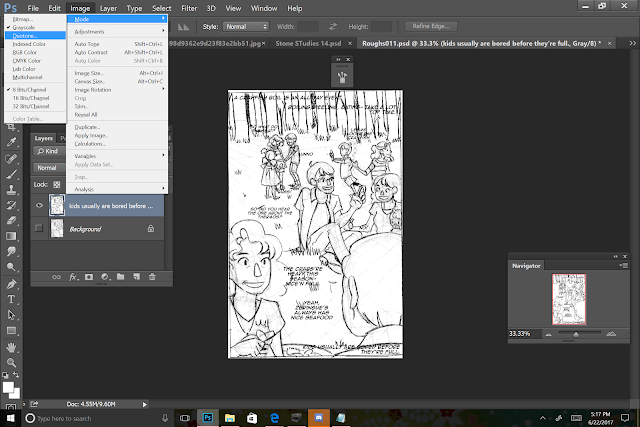Select the Clone Stamp tool
Screen dimensions: 640x427
[11, 190]
